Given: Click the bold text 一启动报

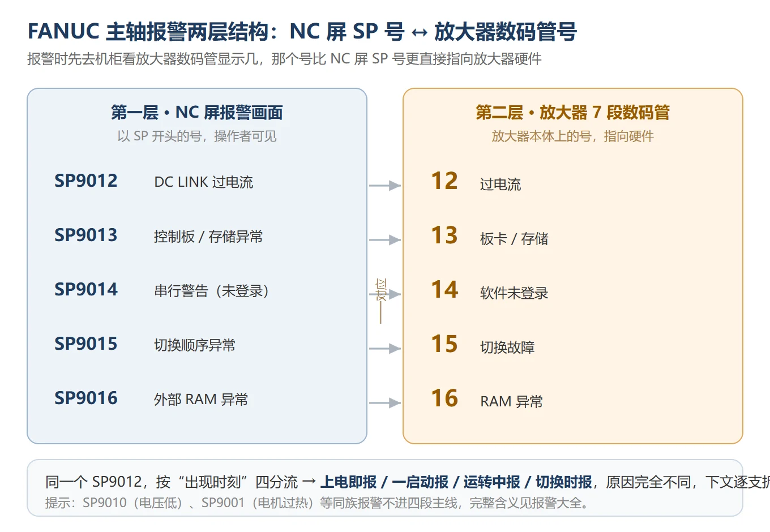Looking at the screenshot, I should (x=420, y=482).
